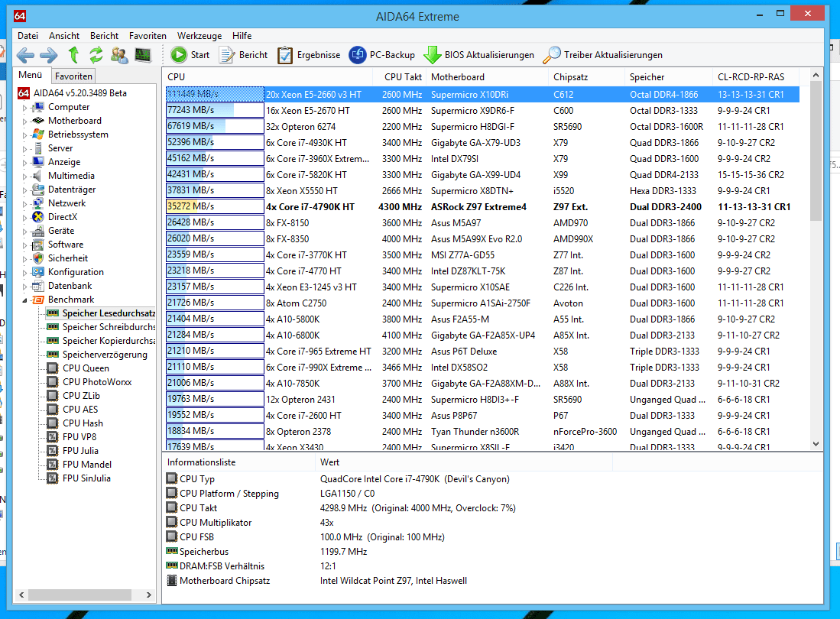Open the Ansicht menu
840x619 pixels.
tap(64, 36)
